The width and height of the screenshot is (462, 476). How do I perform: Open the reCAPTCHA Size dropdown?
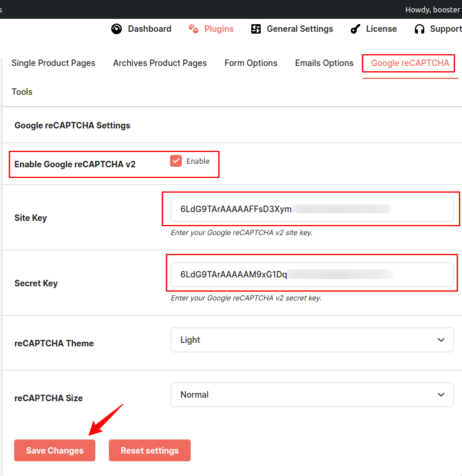coord(312,395)
